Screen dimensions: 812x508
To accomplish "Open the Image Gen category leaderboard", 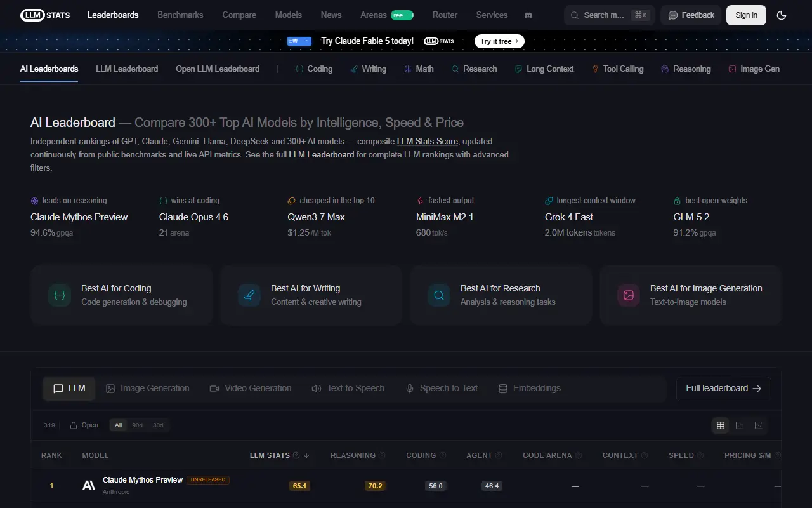I will (x=754, y=69).
